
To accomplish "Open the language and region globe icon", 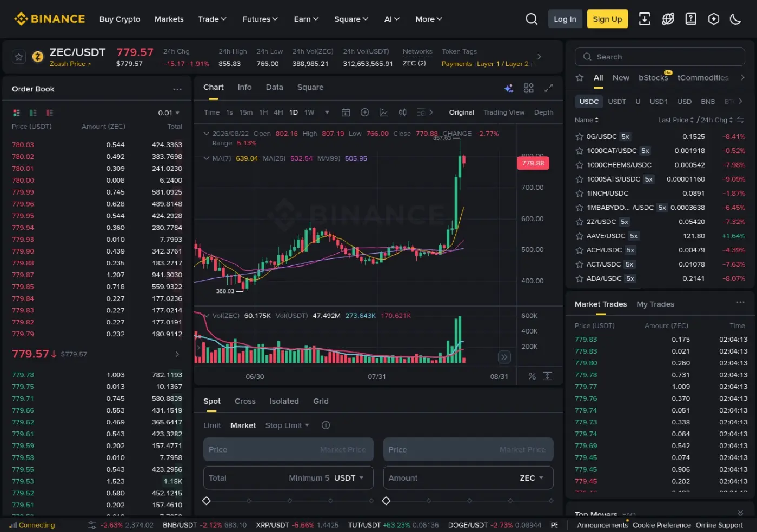I will click(x=668, y=19).
